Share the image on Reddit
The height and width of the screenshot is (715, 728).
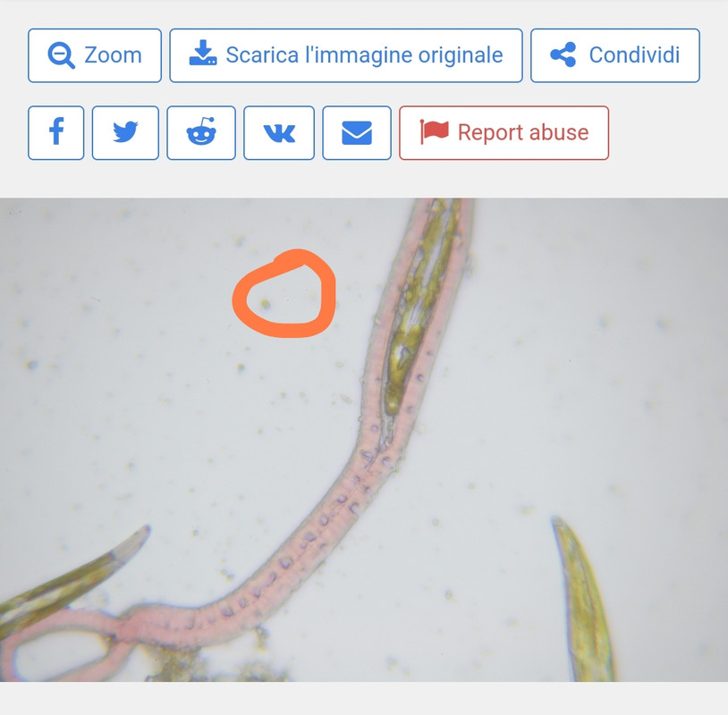[x=201, y=133]
